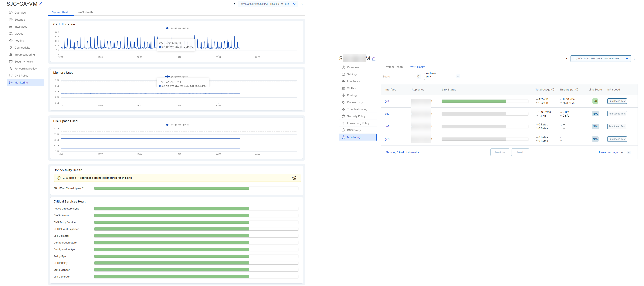Click the ge1 green link status bar
The height and width of the screenshot is (286, 644).
pyautogui.click(x=474, y=101)
